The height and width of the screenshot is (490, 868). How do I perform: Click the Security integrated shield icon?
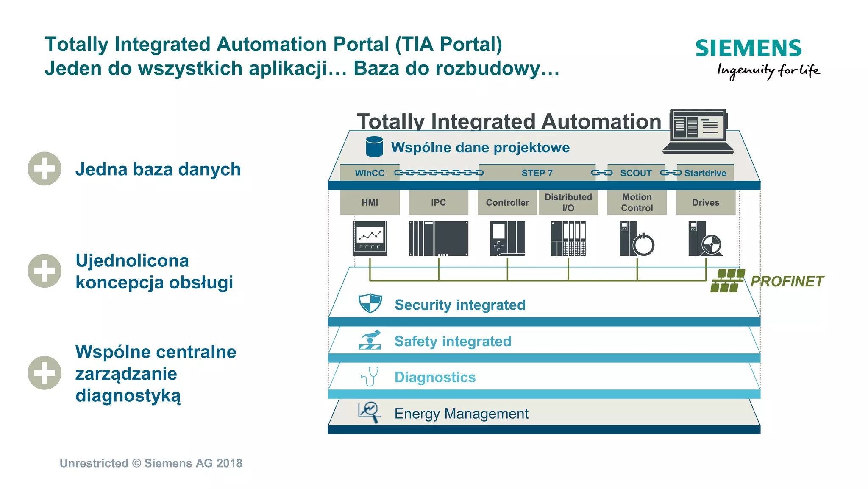click(370, 303)
